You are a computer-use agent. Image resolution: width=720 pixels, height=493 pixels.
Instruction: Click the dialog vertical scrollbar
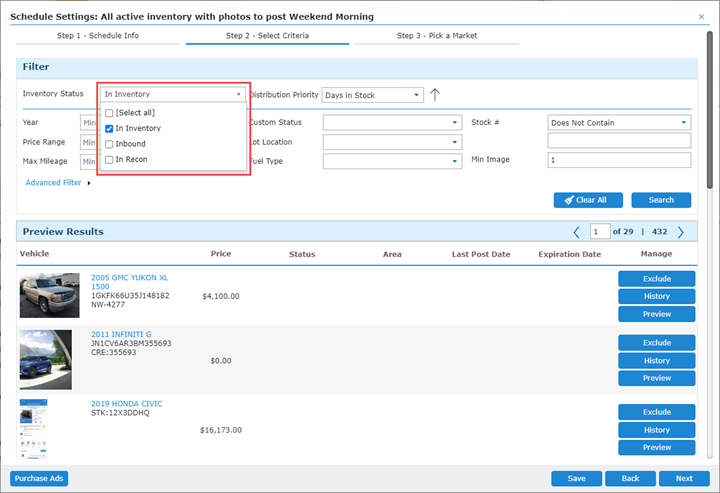tap(709, 110)
